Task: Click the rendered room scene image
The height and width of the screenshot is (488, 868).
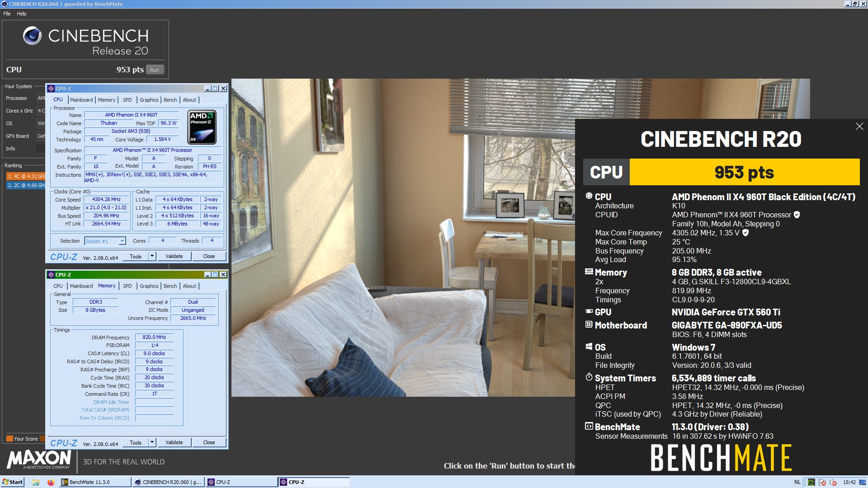Action: click(x=403, y=238)
